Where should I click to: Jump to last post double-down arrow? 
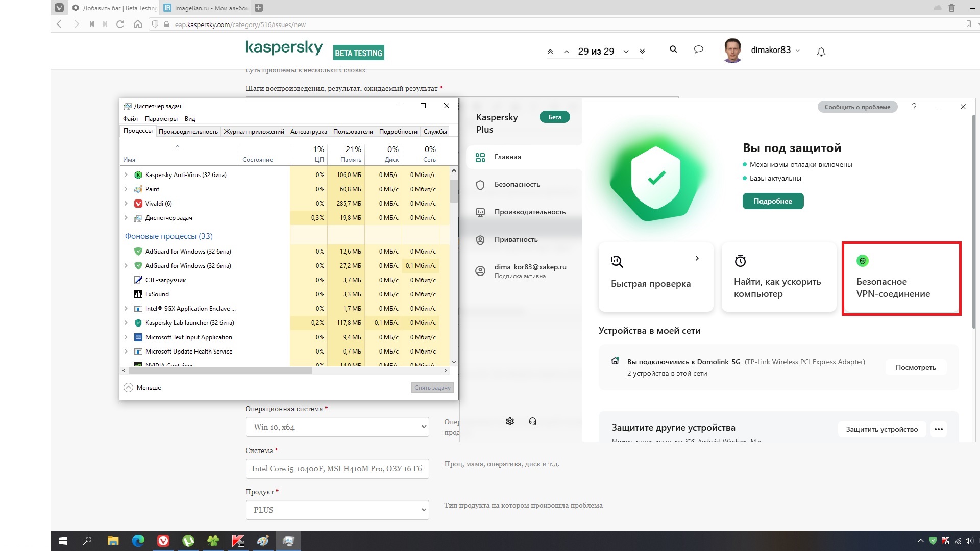pos(642,52)
